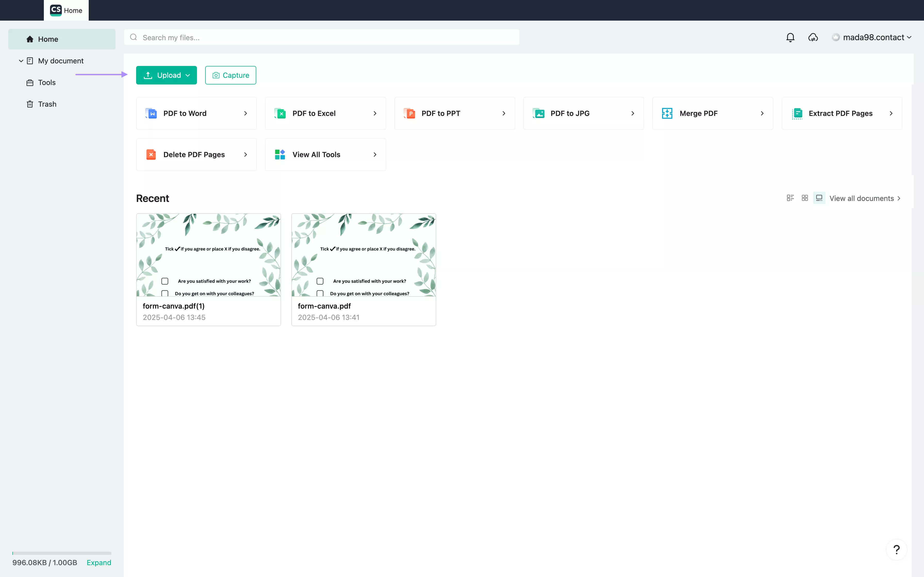This screenshot has width=924, height=577.
Task: Click the notification bell icon
Action: coord(790,37)
